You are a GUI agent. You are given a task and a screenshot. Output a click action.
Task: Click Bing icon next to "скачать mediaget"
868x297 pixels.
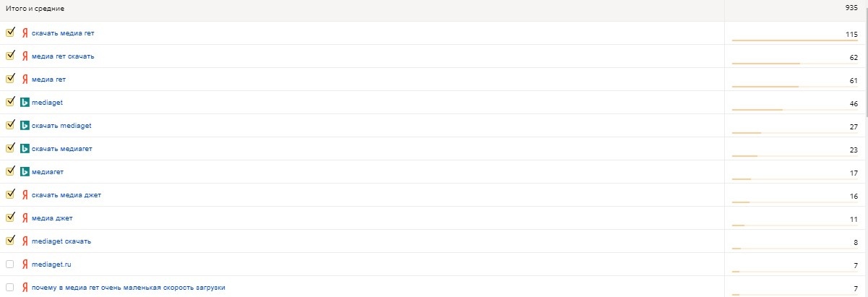[x=25, y=126]
